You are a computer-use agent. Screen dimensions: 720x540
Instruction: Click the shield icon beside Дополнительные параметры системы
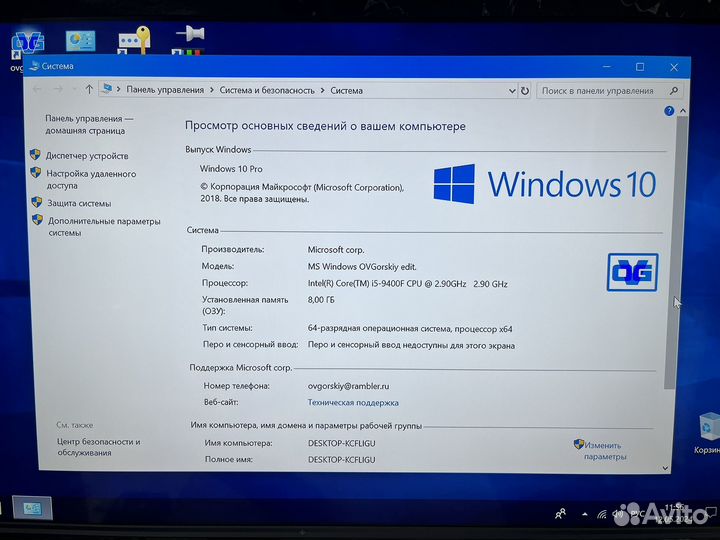[x=38, y=219]
